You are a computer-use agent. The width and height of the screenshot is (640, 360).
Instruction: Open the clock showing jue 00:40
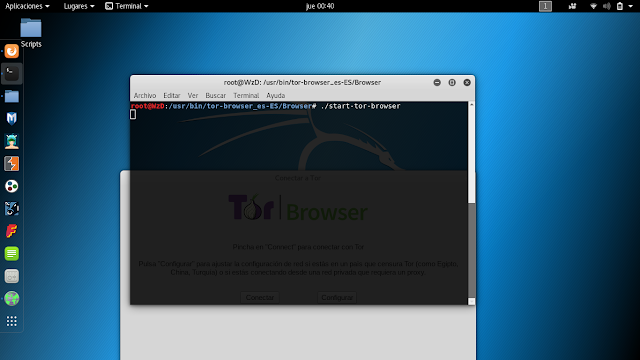320,6
